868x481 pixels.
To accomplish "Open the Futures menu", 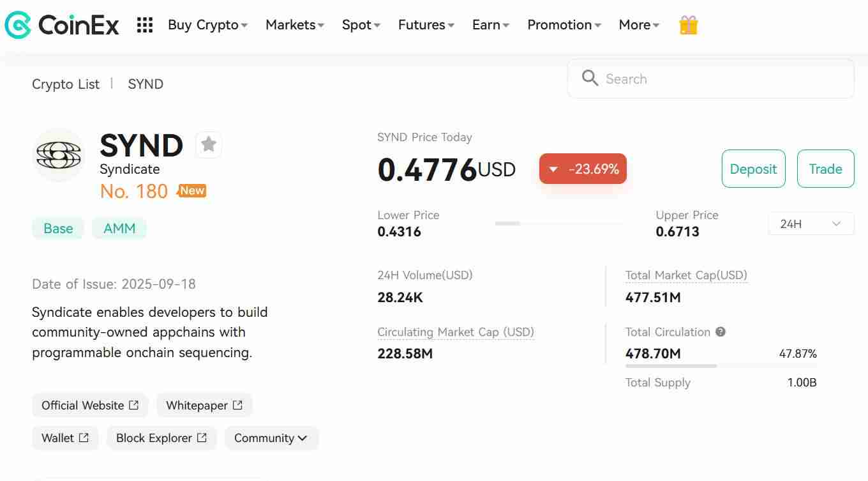I will point(426,25).
